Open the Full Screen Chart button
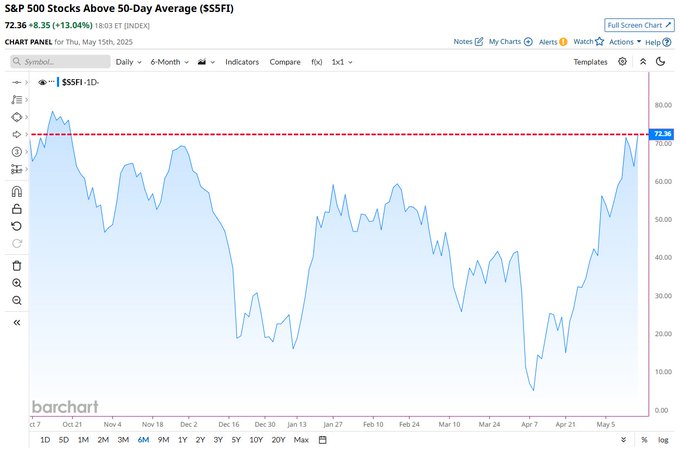680x450 pixels. 639,25
